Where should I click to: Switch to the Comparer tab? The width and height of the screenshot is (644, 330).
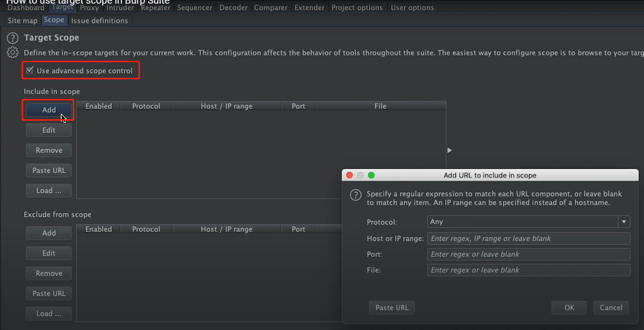[271, 7]
